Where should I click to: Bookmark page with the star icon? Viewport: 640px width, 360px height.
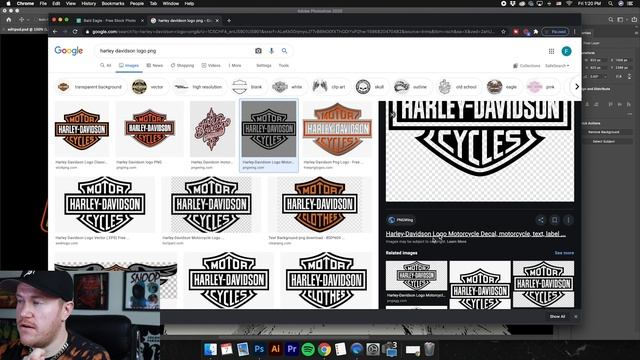pyautogui.click(x=503, y=31)
